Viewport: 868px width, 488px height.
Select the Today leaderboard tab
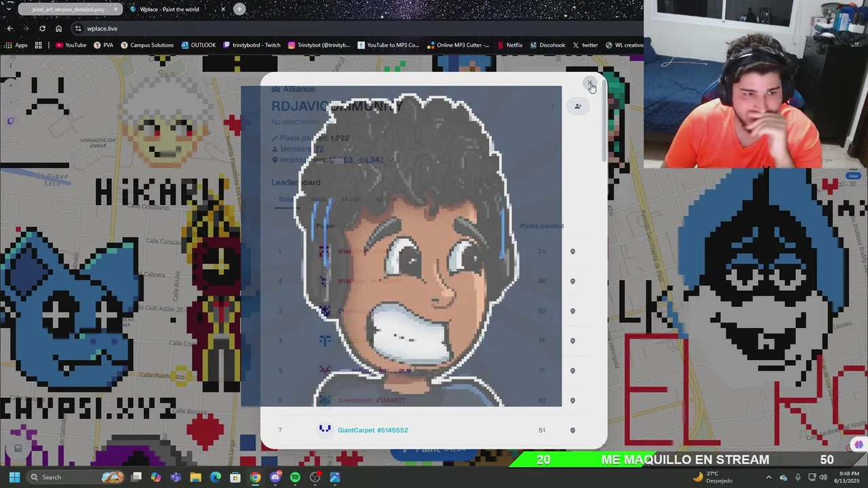tap(287, 199)
